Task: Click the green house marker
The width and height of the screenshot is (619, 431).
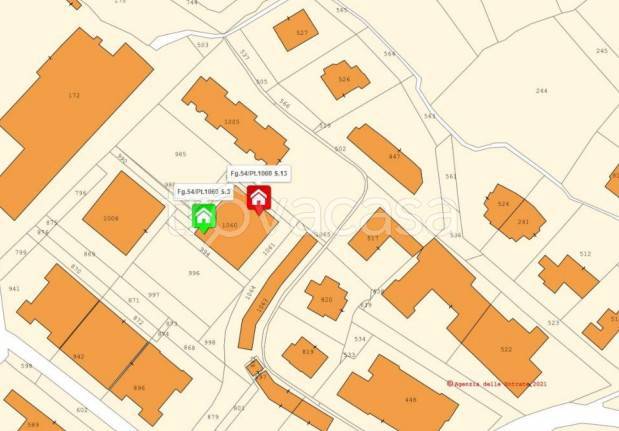Action: 204,217
